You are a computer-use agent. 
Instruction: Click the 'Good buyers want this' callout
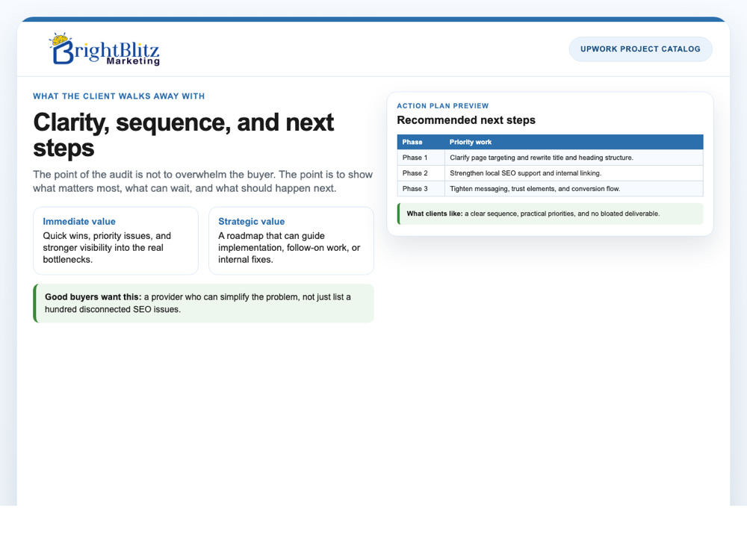coord(203,303)
